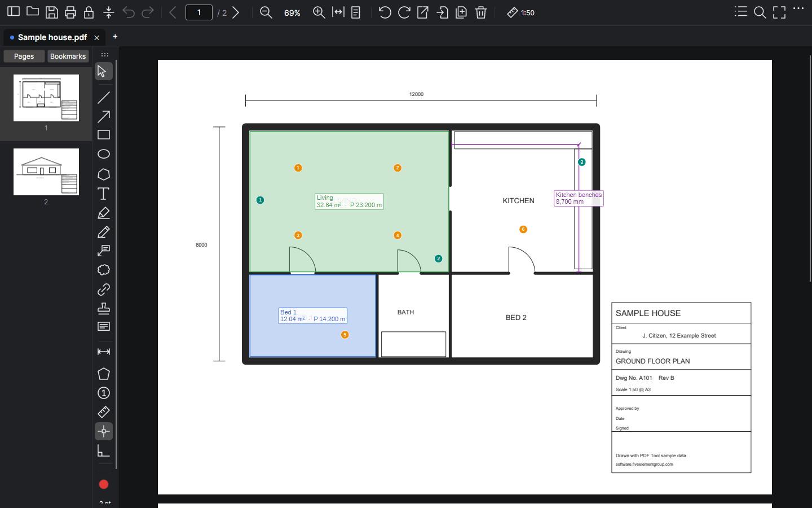This screenshot has width=812, height=508.
Task: Activate the selection arrow tool
Action: [x=104, y=71]
